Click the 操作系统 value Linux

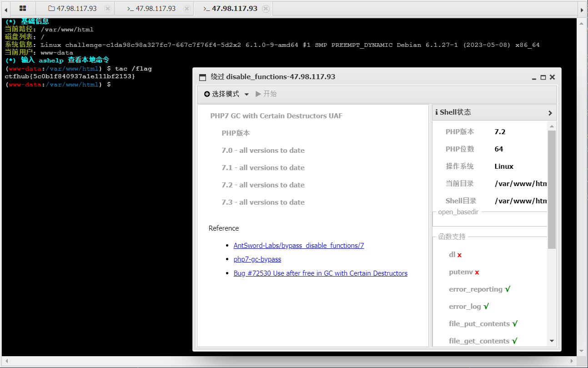(504, 166)
